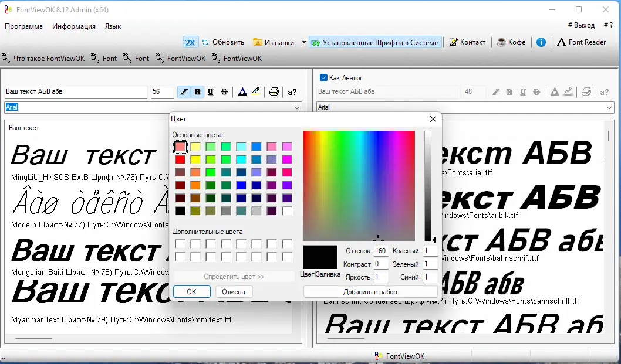Click greyed bold icon right pane

509,92
